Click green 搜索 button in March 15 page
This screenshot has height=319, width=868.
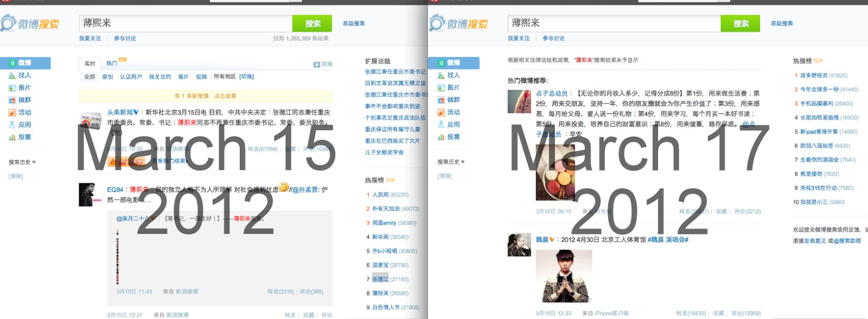[x=312, y=23]
